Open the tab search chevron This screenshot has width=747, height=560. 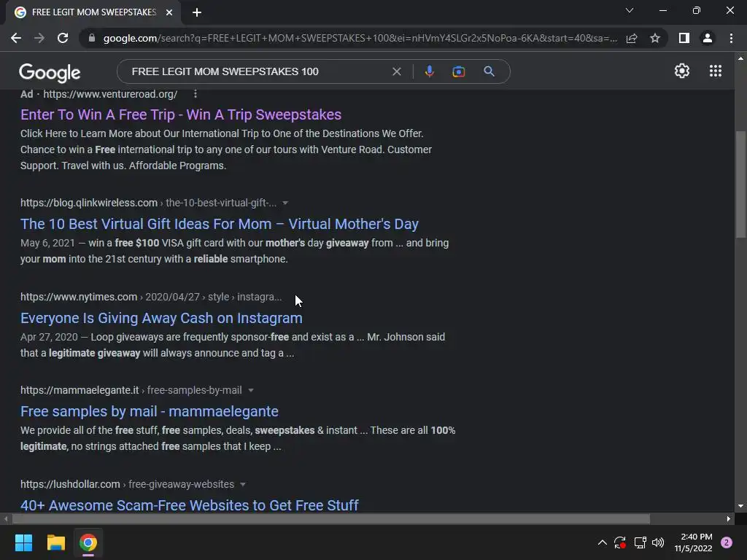pos(630,10)
